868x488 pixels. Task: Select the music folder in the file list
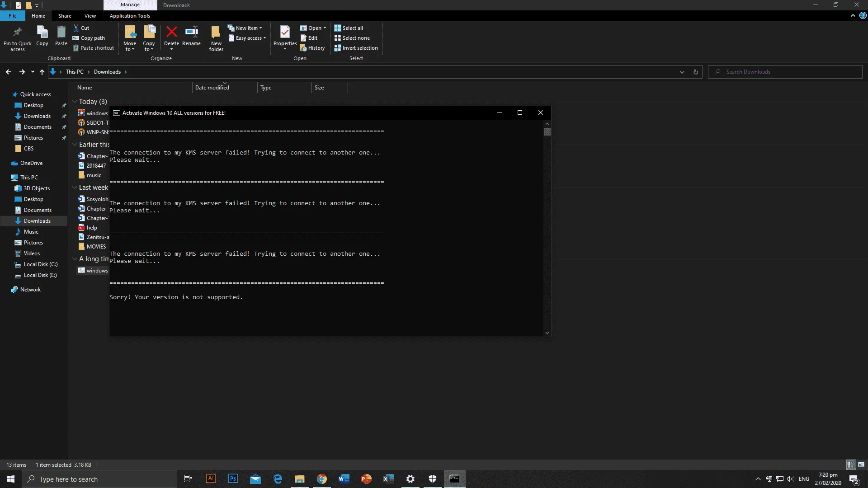[90, 175]
